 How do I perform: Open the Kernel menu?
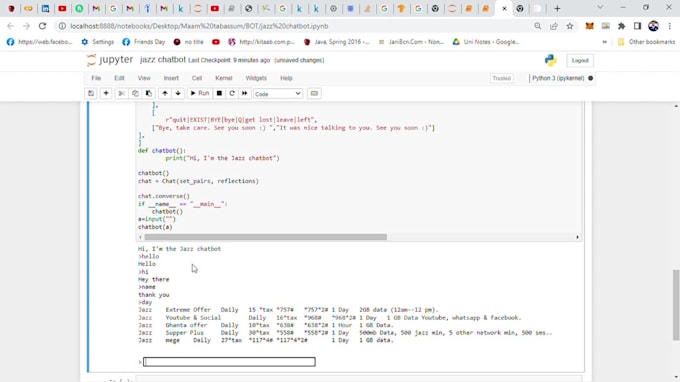(224, 78)
